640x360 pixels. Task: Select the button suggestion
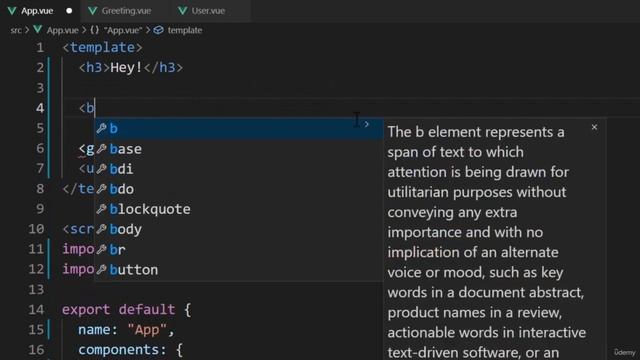coord(239,270)
